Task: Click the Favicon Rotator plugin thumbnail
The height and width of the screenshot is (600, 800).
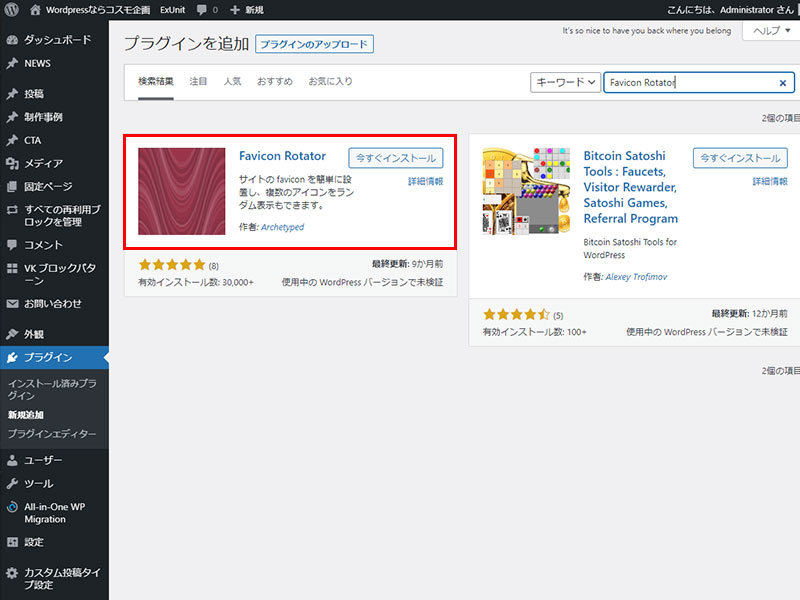Action: tap(181, 191)
